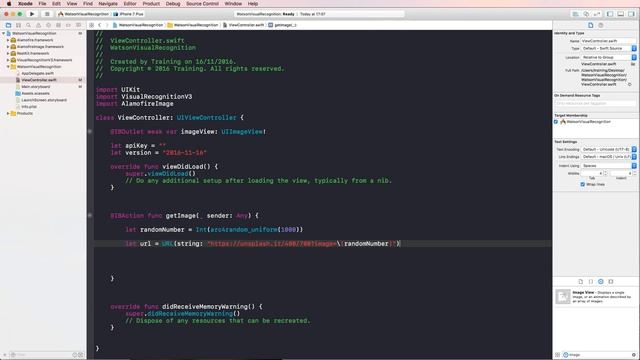
Task: Toggle WatsonVisualRecognition target membership checkbox
Action: 556,122
